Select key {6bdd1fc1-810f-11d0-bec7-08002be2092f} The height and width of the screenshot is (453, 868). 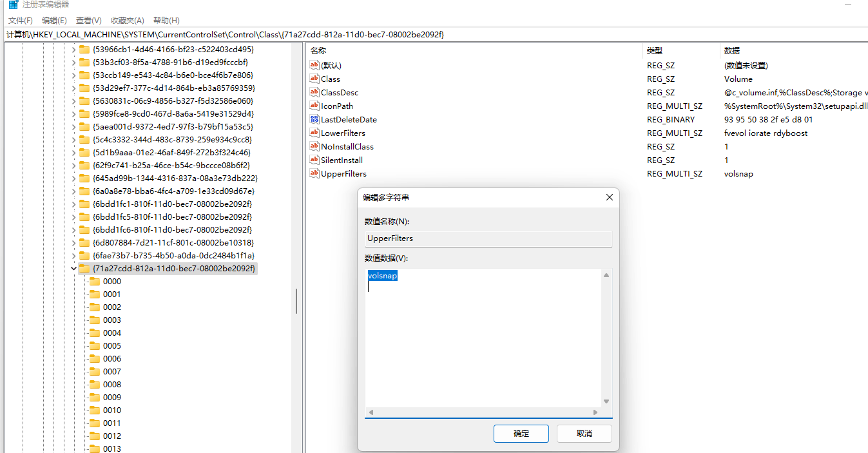173,204
